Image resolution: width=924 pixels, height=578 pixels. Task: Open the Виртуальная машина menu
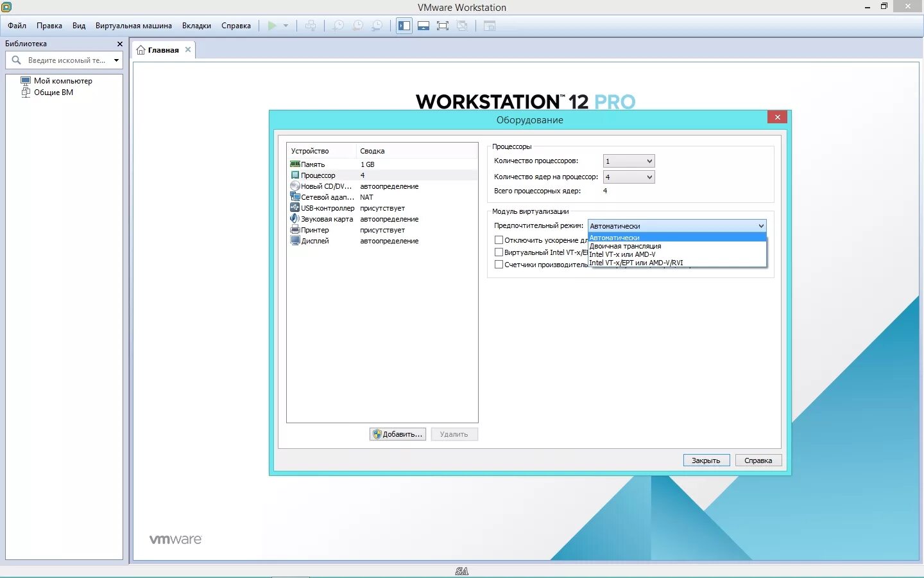click(x=133, y=26)
